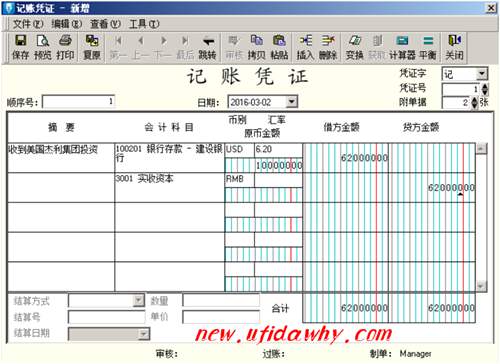This screenshot has width=500, height=364.
Task: Click the 顺序号 input field
Action: coord(79,102)
